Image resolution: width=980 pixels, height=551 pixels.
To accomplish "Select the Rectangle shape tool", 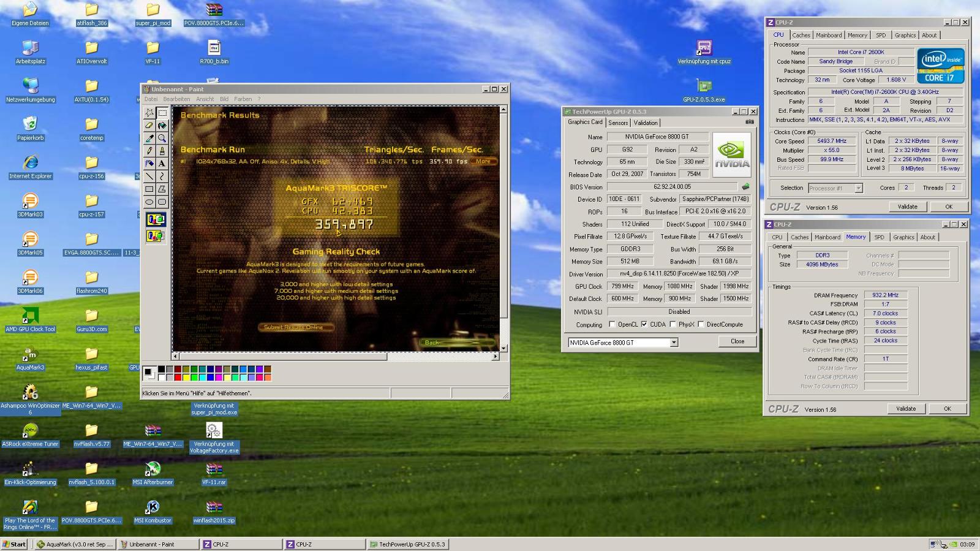I will (149, 189).
